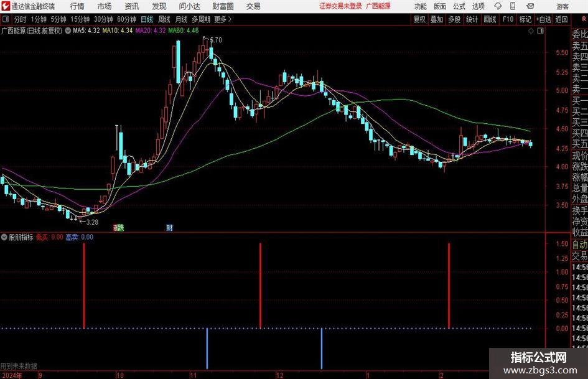Screen dimensions: 588x379
Task: Open the 功能 menu
Action: [421, 6]
